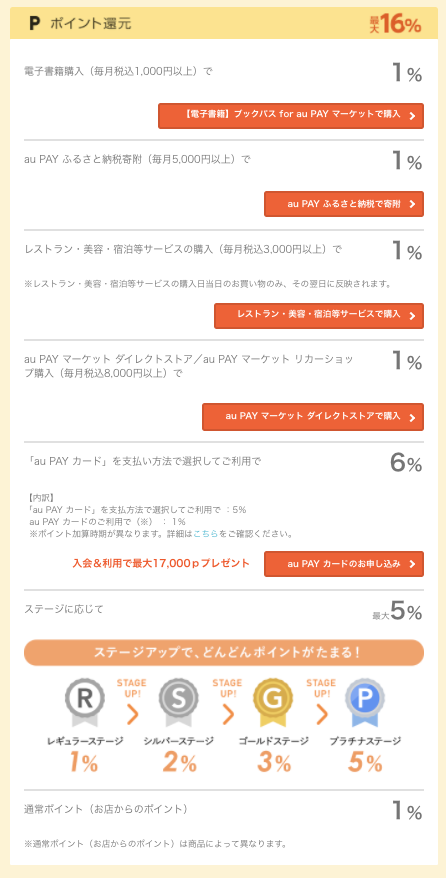This screenshot has height=878, width=446.
Task: Open the こちら details link
Action: point(205,534)
